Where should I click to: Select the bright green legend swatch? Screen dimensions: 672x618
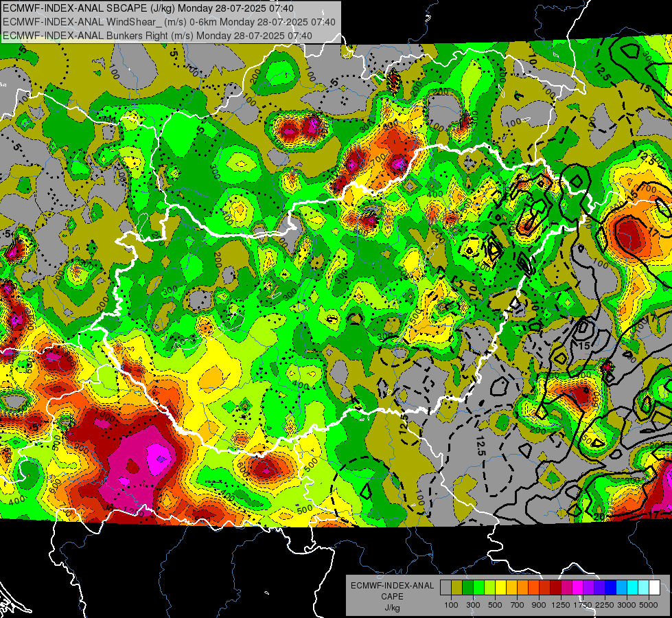(x=478, y=587)
